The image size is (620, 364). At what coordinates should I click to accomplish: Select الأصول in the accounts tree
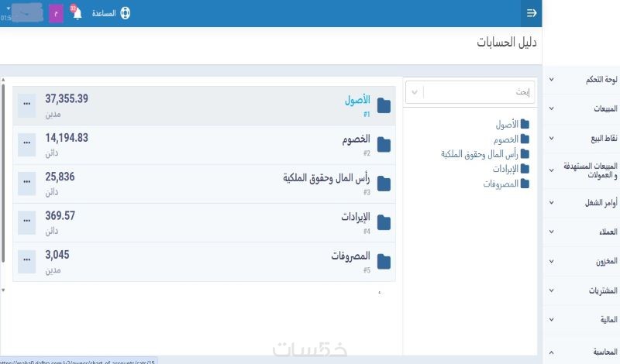[507, 125]
